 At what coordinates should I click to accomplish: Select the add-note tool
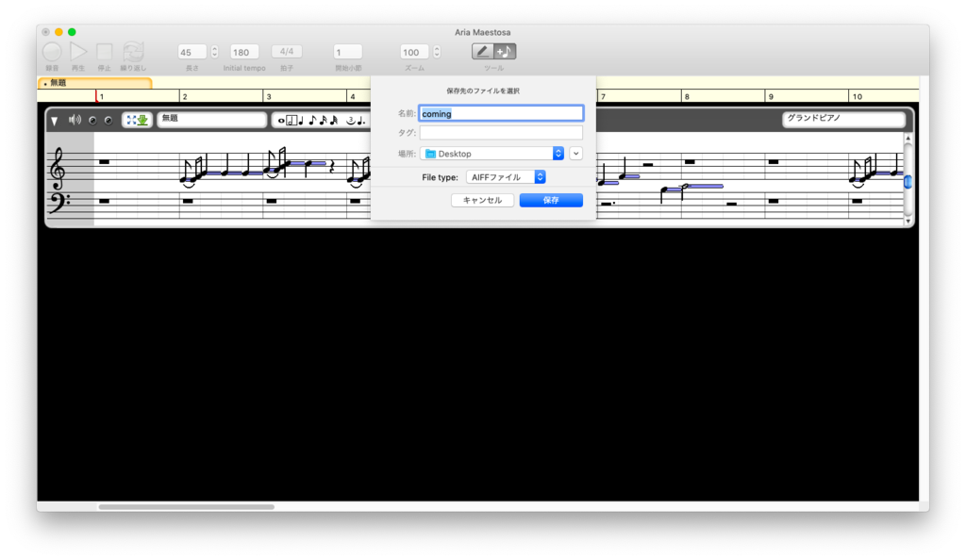pos(505,52)
